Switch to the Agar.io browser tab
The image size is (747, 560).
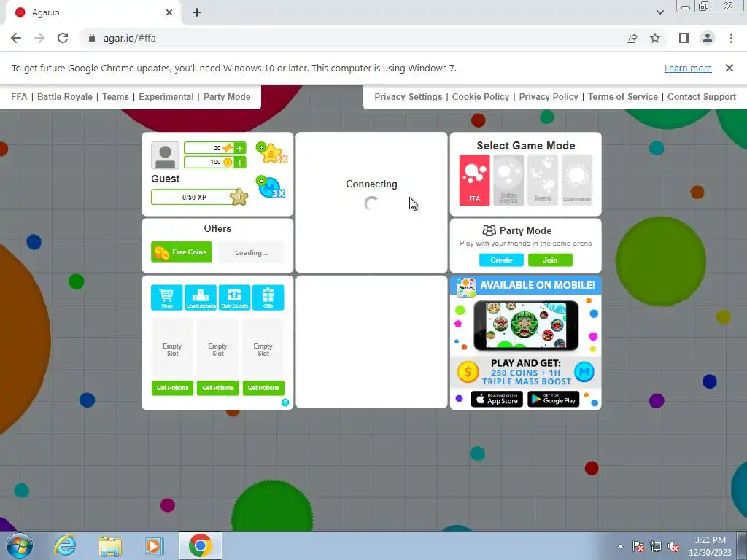click(x=93, y=12)
